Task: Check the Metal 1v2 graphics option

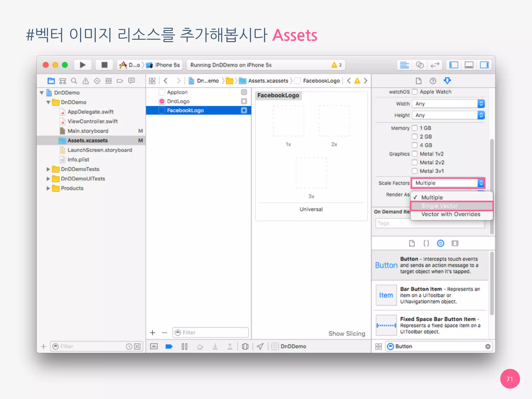Action: (x=415, y=154)
